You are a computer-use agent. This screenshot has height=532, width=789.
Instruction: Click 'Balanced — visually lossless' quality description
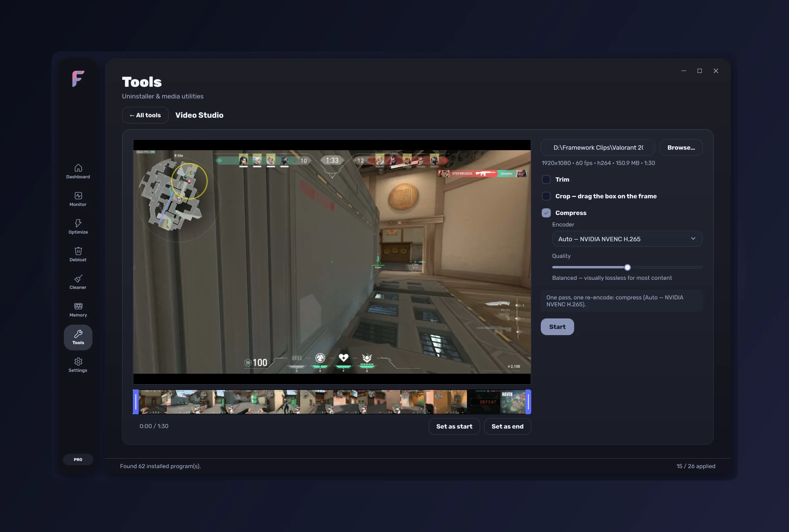[x=611, y=278]
